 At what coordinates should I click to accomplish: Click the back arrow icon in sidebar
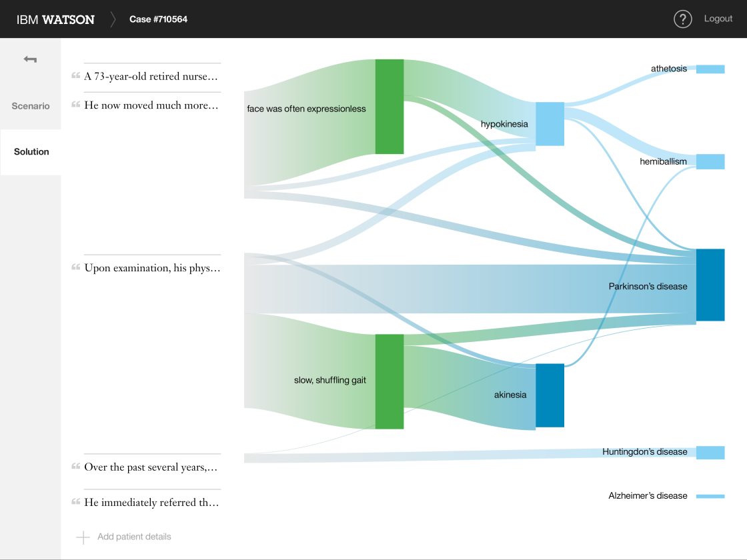tap(30, 59)
